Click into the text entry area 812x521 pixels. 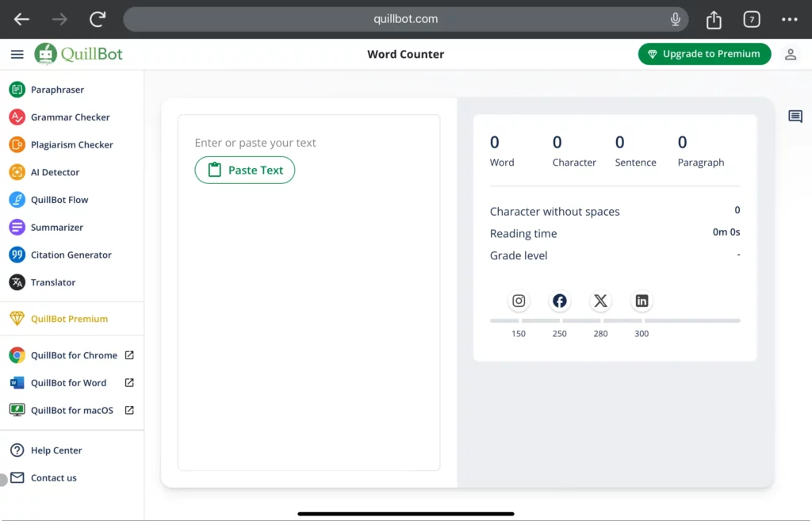[x=308, y=293]
